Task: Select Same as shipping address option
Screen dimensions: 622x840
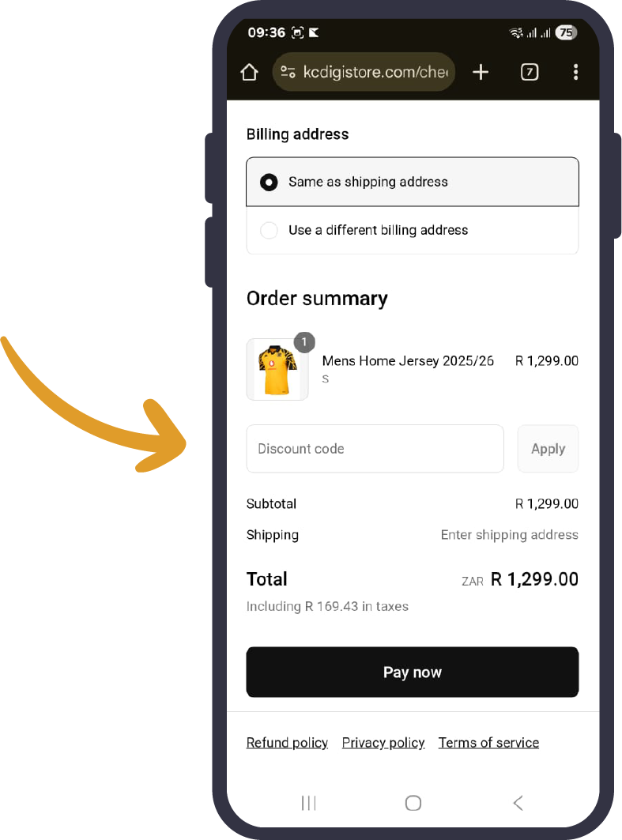Action: pyautogui.click(x=270, y=183)
